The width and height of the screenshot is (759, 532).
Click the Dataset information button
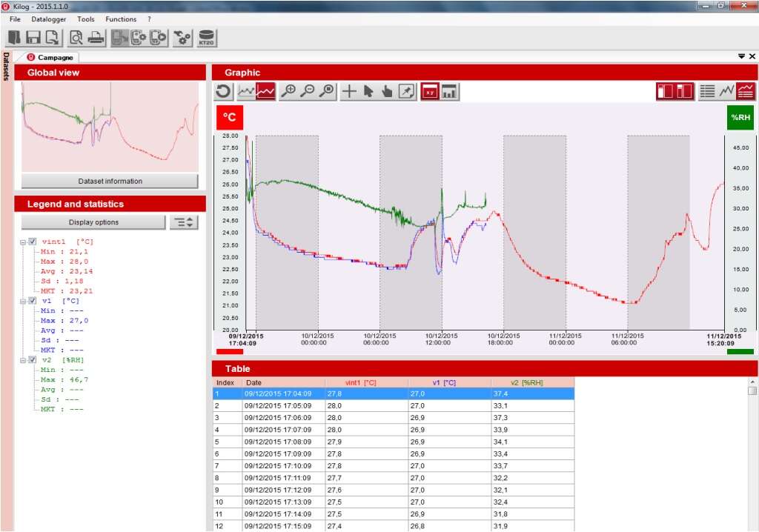pyautogui.click(x=110, y=181)
